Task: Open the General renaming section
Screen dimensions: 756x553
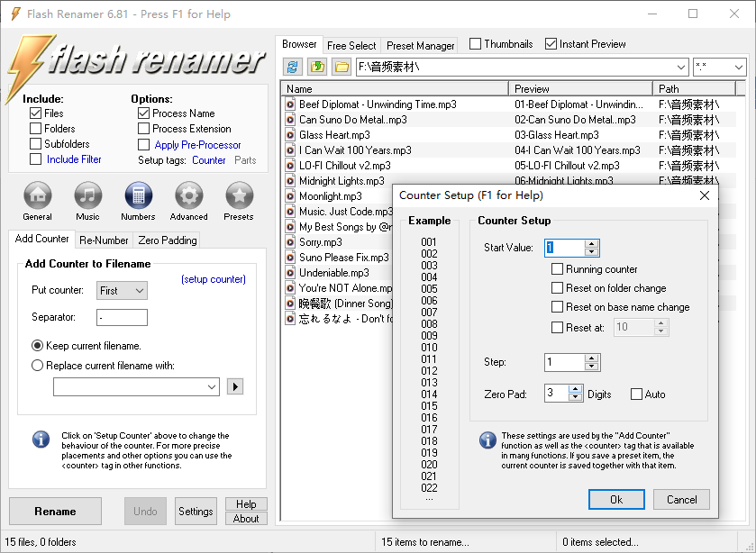Action: [38, 201]
